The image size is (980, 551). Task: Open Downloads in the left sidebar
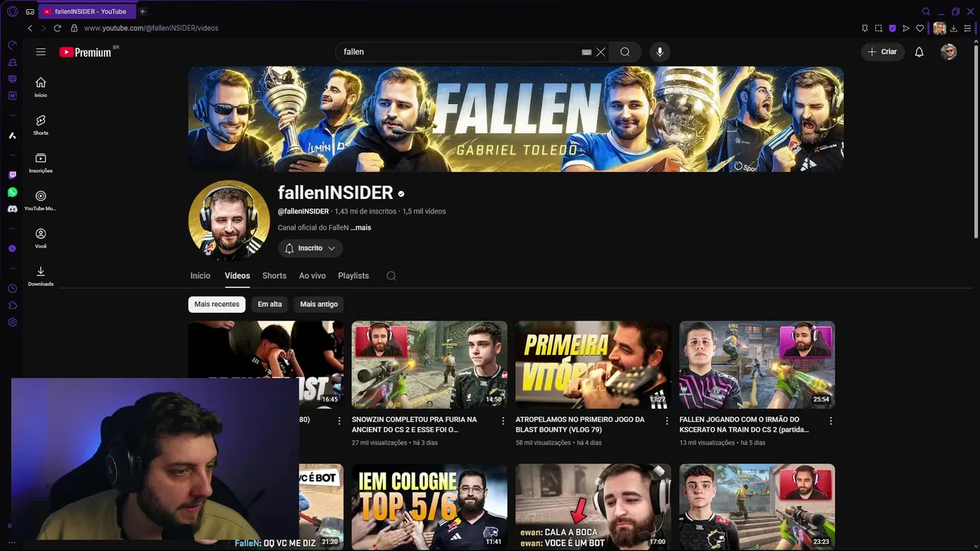pos(41,275)
